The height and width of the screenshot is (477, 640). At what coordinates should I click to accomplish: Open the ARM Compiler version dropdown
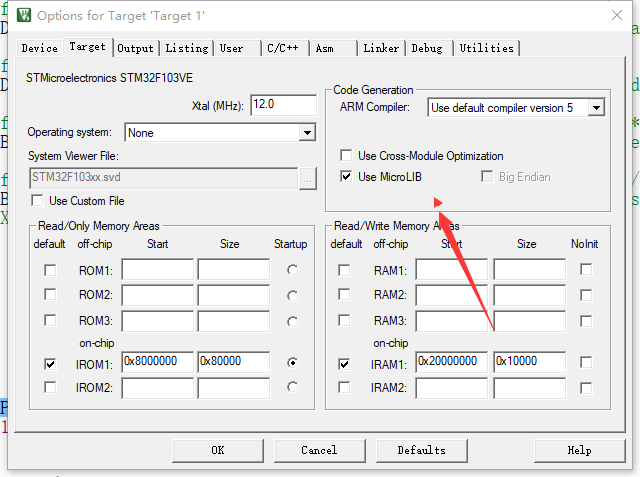(596, 108)
